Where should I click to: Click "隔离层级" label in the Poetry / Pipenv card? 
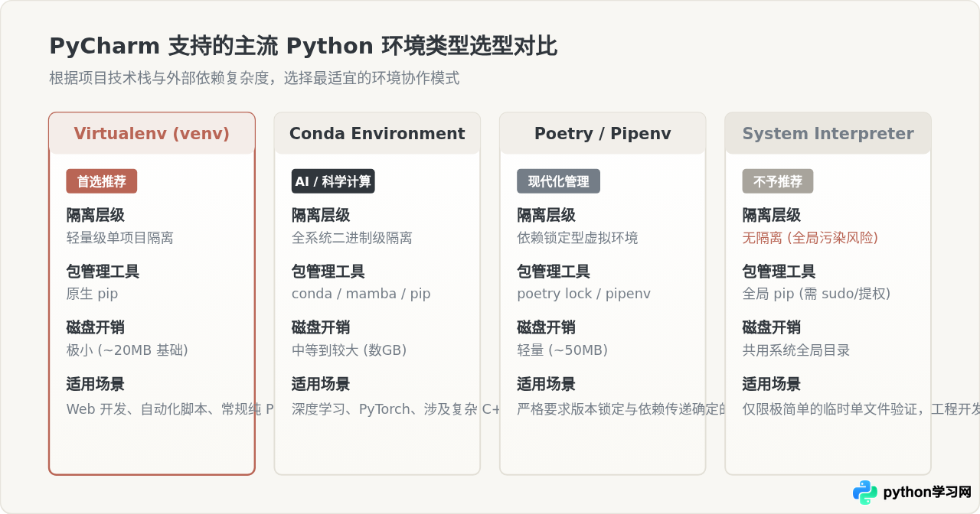pyautogui.click(x=547, y=216)
